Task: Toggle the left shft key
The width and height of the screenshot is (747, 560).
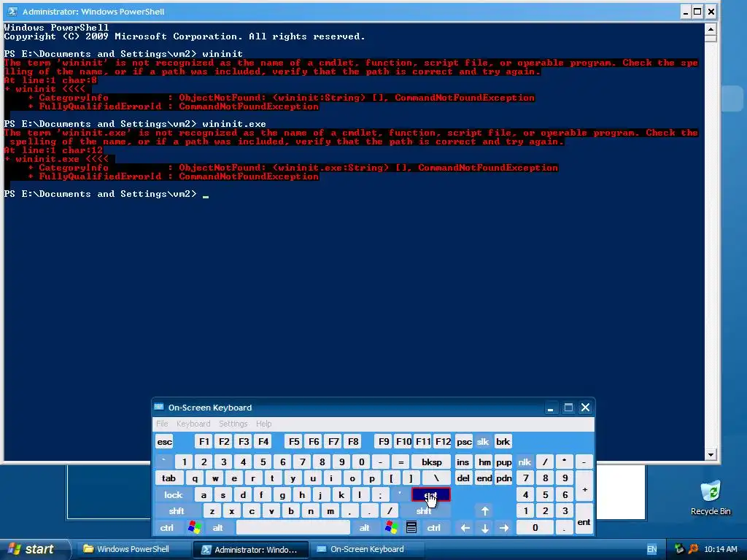Action: coord(177,511)
